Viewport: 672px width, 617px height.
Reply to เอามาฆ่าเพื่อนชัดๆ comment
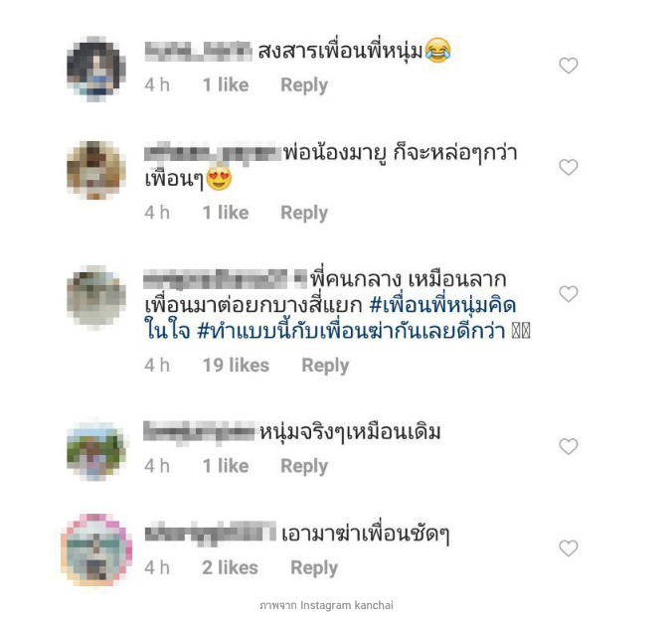(x=314, y=568)
